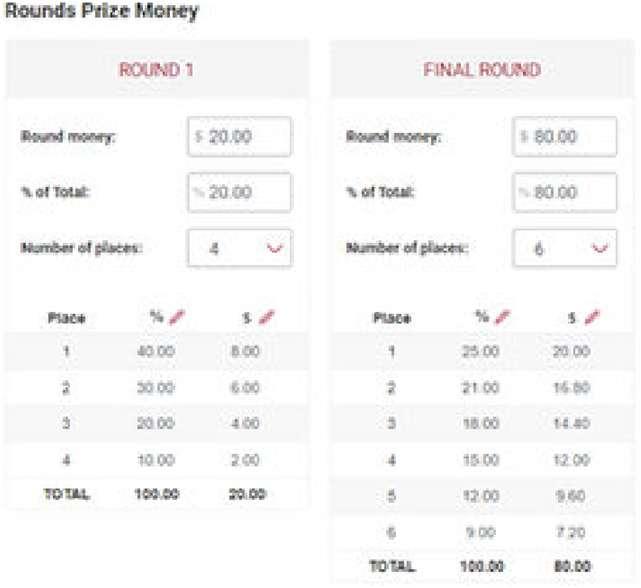The height and width of the screenshot is (588, 641).
Task: Click Round 1 % of Total field
Action: [240, 192]
